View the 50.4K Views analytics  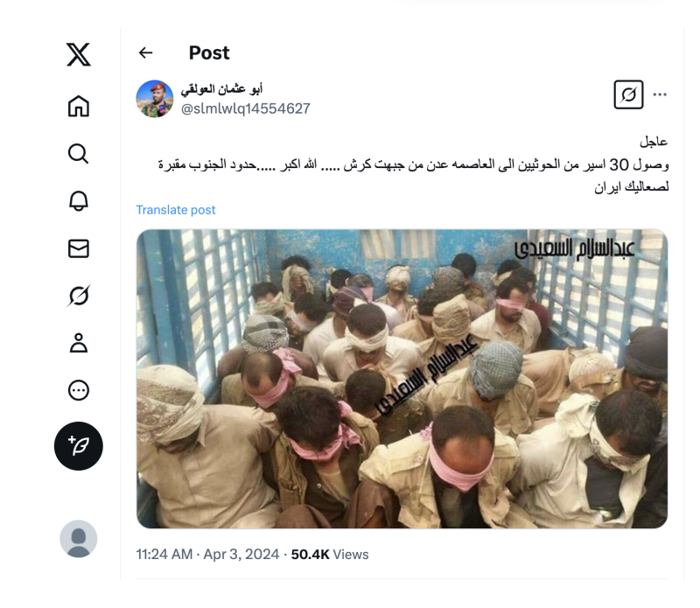click(x=330, y=555)
